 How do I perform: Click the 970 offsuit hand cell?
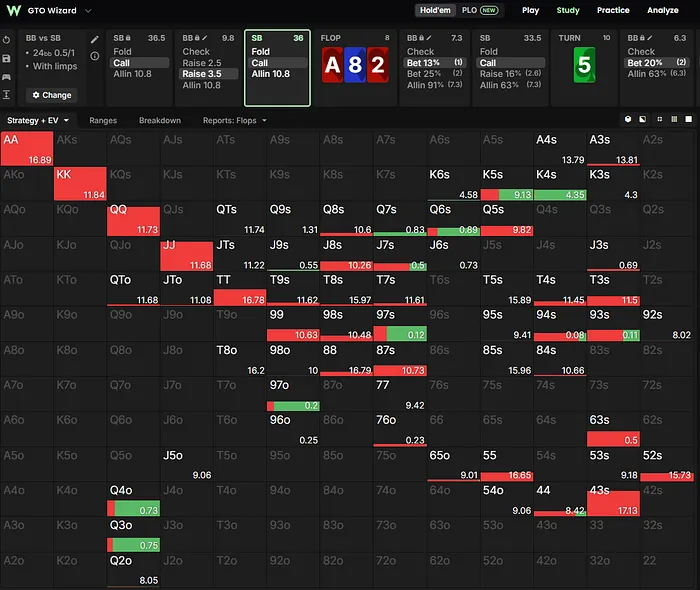pos(293,394)
